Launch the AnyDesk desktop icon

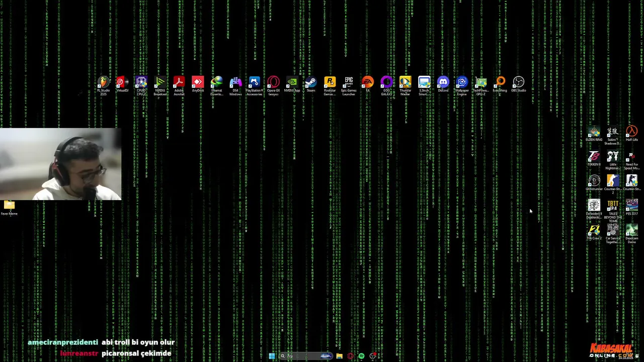(x=198, y=85)
